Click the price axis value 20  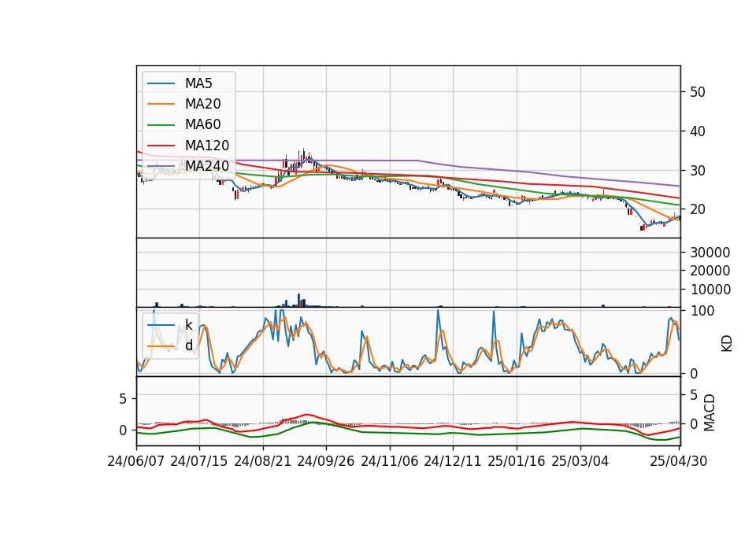697,209
